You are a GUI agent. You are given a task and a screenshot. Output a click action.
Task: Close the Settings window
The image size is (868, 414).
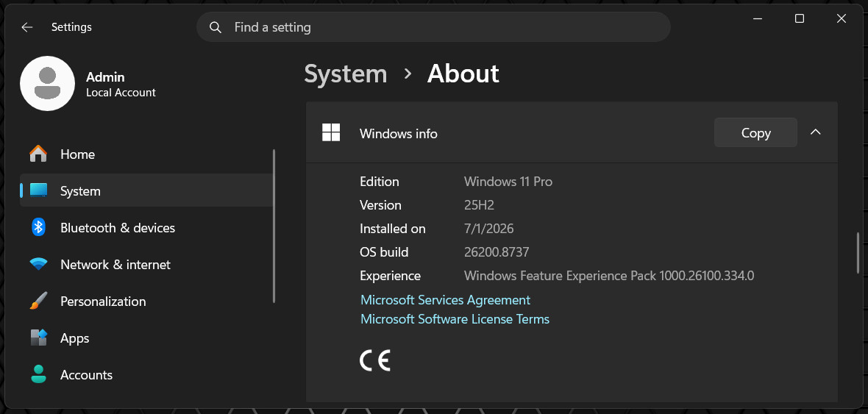tap(842, 19)
